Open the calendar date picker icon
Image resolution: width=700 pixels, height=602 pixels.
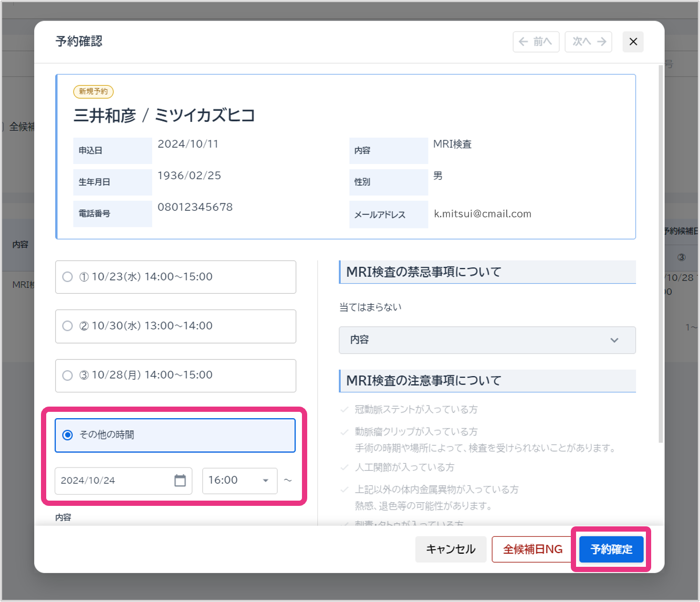(x=180, y=480)
